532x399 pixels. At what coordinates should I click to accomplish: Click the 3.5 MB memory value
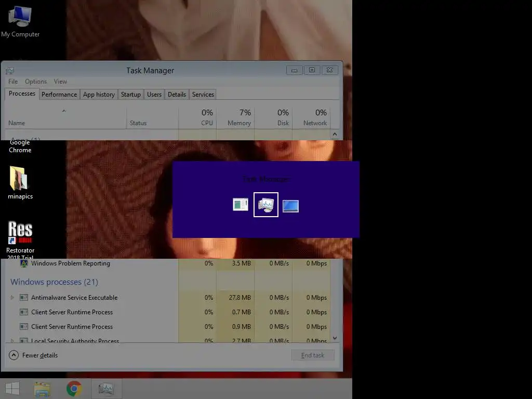[x=241, y=263]
